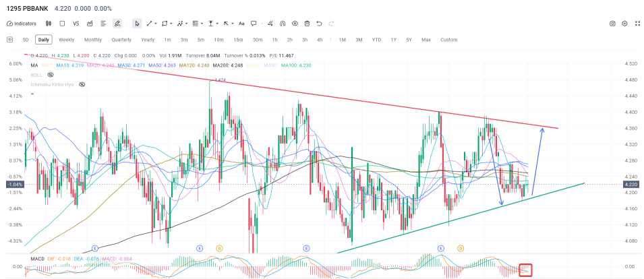Select the YTD range button
The image size is (644, 279).
coord(376,40)
